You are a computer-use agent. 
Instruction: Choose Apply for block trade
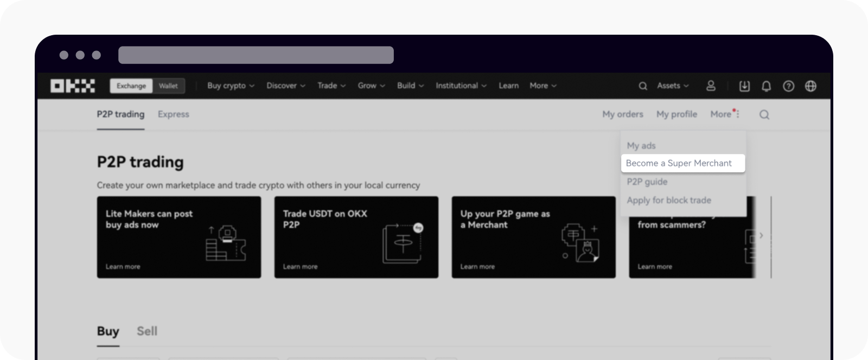[x=669, y=200]
